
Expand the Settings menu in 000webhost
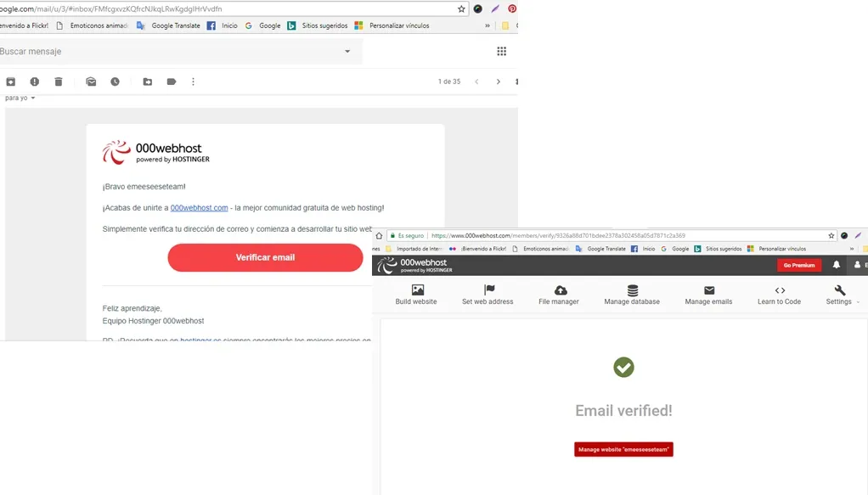(842, 294)
